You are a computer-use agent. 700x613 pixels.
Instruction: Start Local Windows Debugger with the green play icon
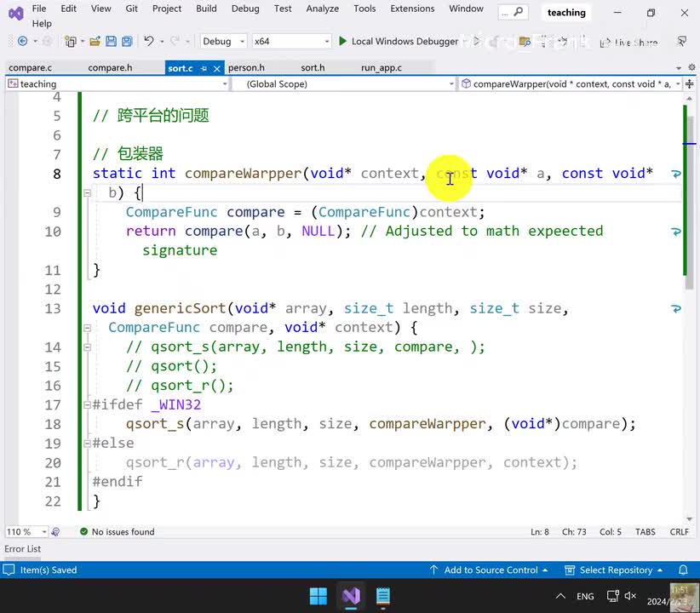(342, 42)
